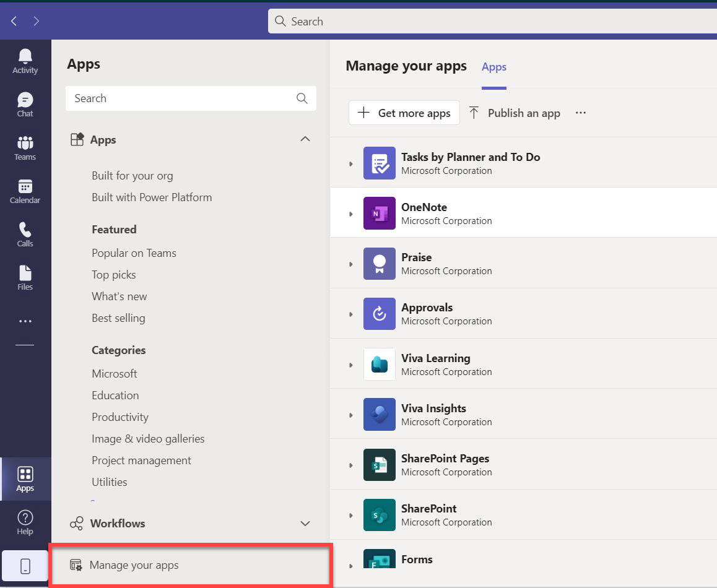Click magnifier icon in Apps search box

(302, 98)
